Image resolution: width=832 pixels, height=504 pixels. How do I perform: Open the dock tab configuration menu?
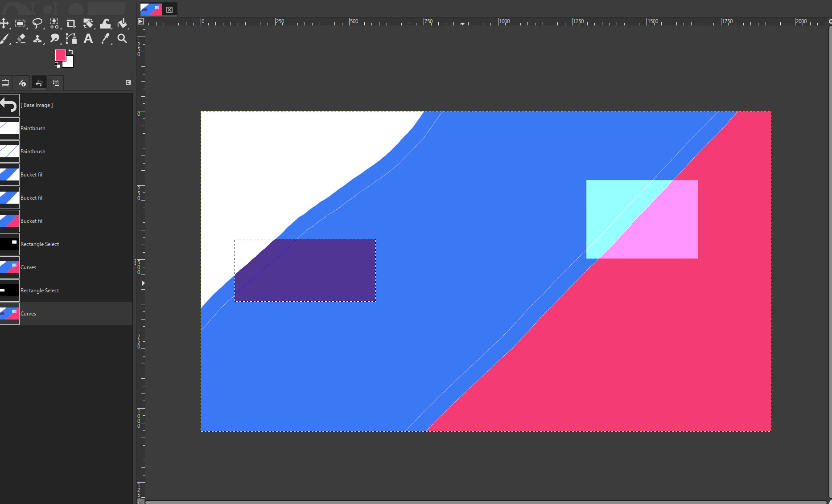(128, 82)
